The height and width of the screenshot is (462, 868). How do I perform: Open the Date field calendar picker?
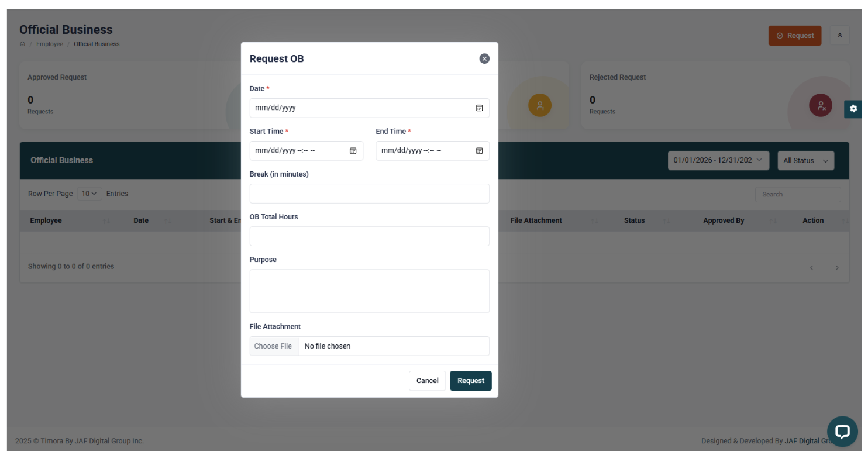(x=479, y=108)
